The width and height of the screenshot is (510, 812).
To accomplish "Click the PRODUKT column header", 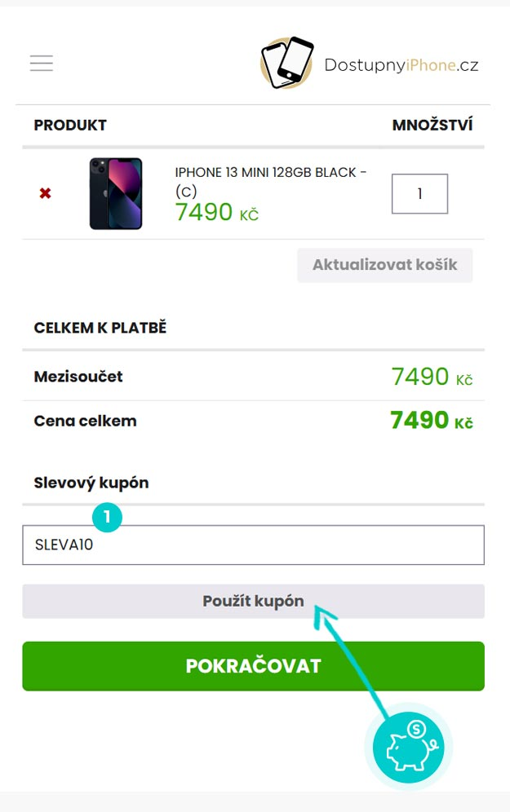I will pyautogui.click(x=70, y=126).
